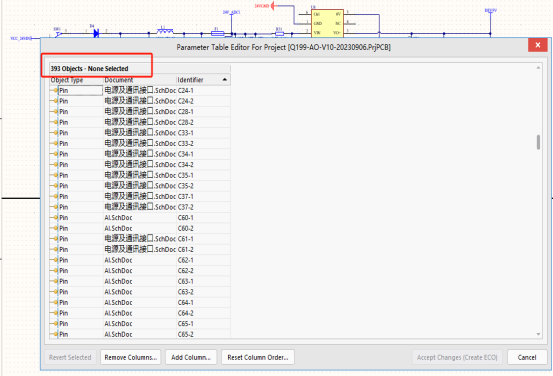The width and height of the screenshot is (553, 376).
Task: Click the diode D4 symbol in schematic
Action: (96, 34)
